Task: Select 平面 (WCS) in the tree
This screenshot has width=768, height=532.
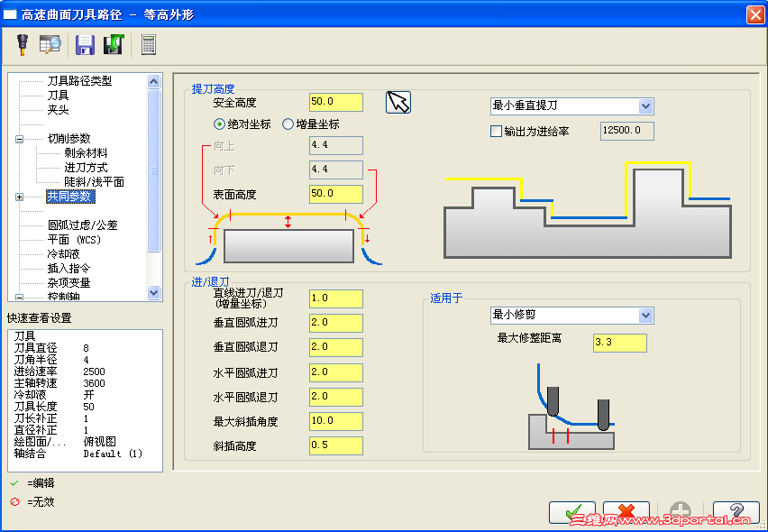Action: click(x=74, y=240)
